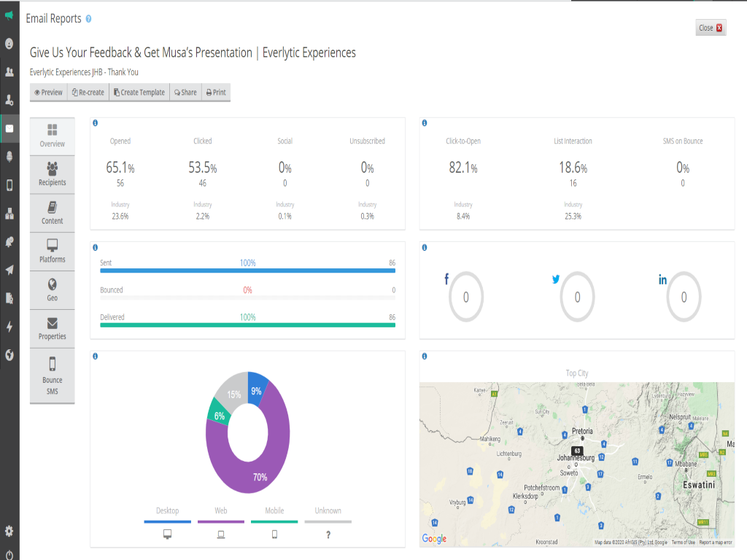Go to the Bounce SMS tab

pos(53,376)
